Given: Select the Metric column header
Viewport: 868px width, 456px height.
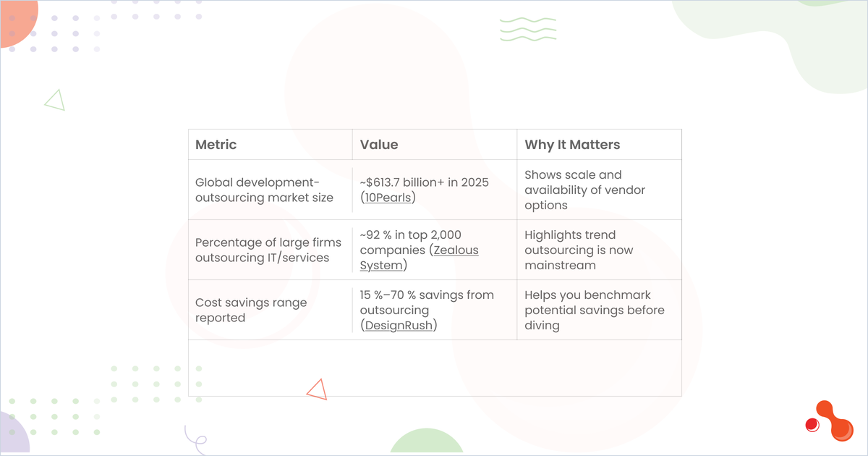Looking at the screenshot, I should tap(271, 145).
